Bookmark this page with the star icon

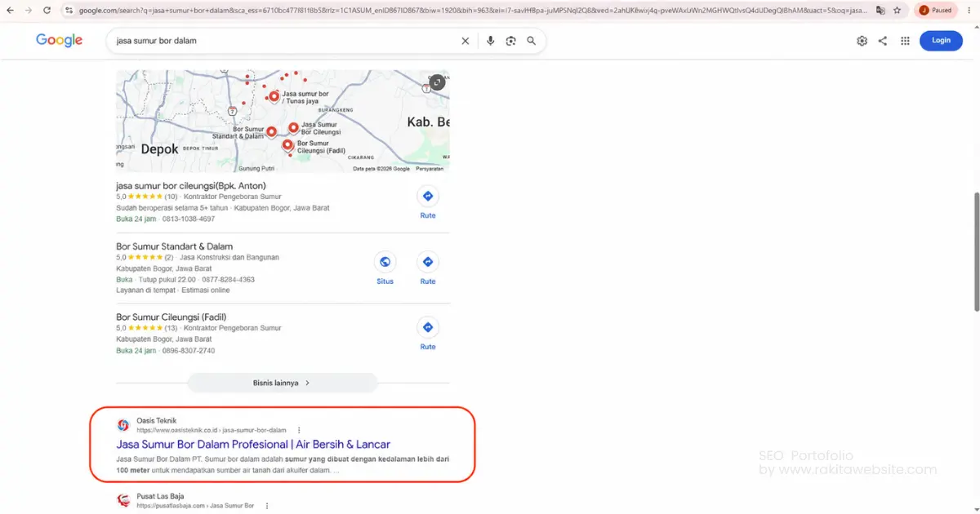tap(898, 10)
